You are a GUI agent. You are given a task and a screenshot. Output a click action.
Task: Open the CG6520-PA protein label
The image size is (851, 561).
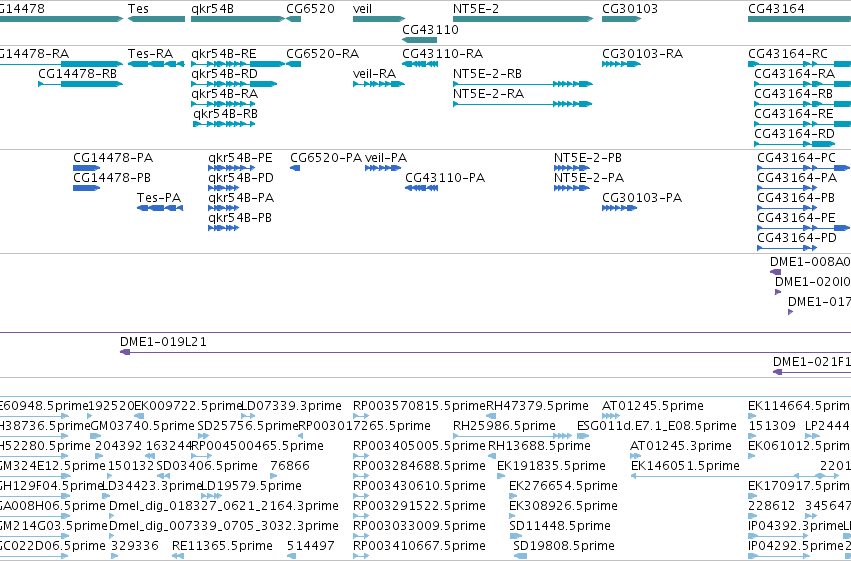[x=326, y=158]
